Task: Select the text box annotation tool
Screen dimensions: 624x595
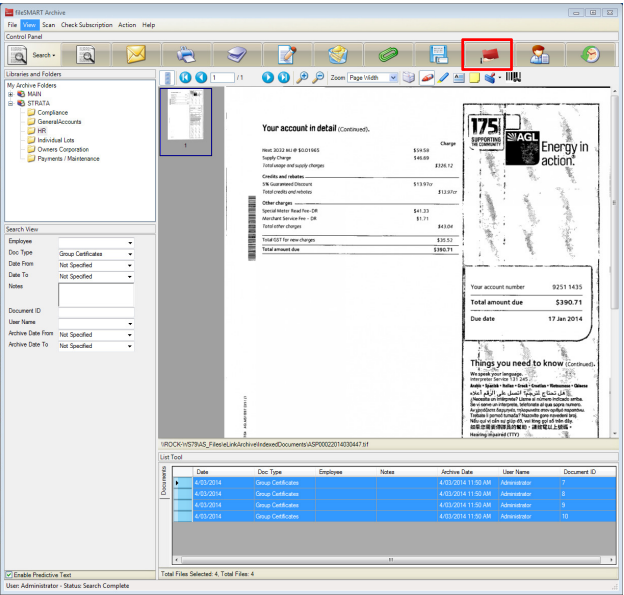Action: (x=459, y=78)
